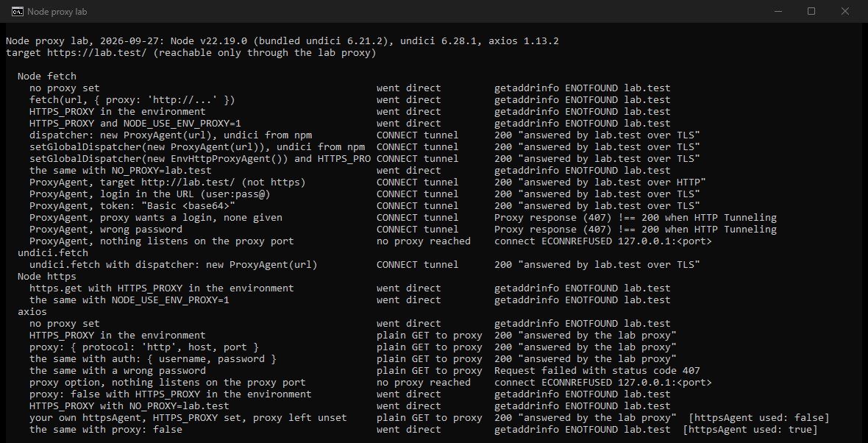Click 'the same with a wrong password' row

(365, 370)
